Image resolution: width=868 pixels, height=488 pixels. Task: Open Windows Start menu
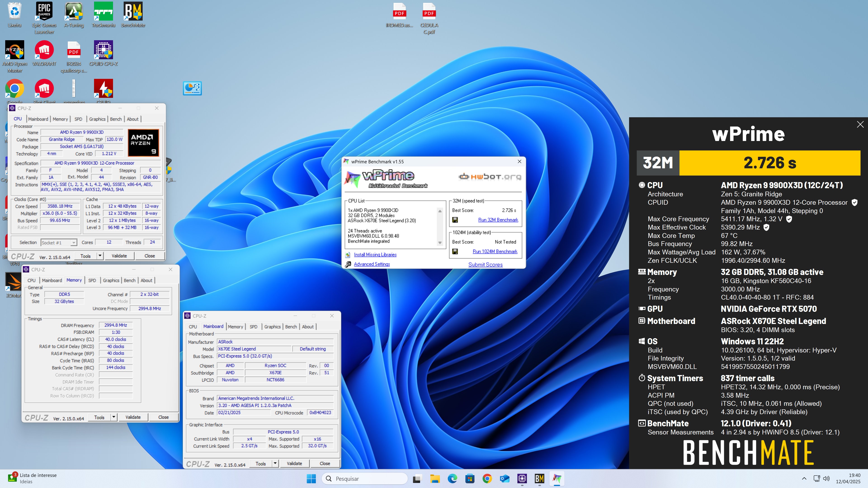point(311,478)
